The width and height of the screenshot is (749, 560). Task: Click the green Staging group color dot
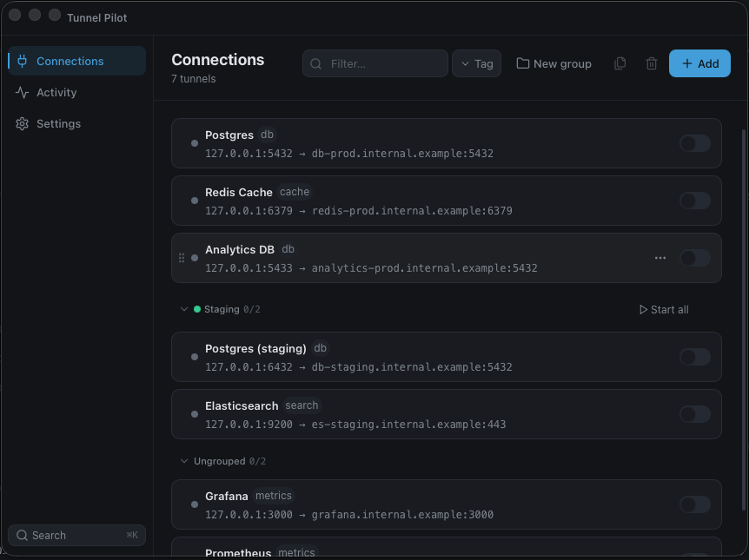tap(196, 309)
